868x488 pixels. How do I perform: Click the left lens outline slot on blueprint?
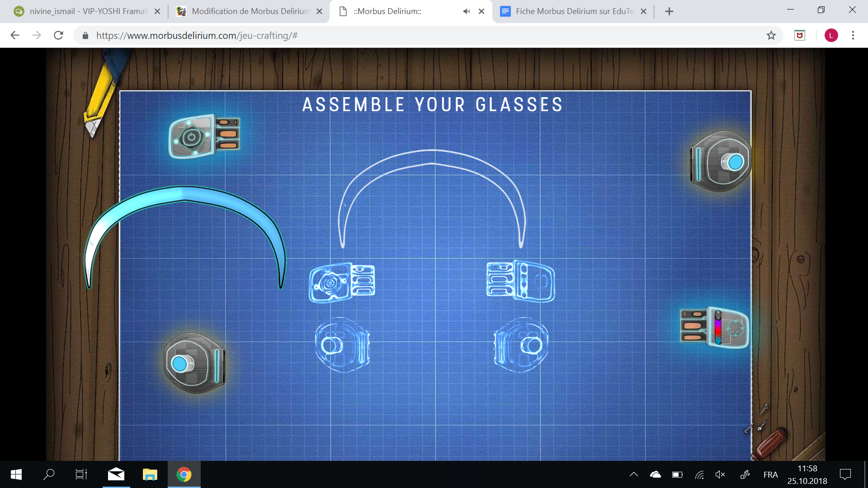tap(342, 282)
